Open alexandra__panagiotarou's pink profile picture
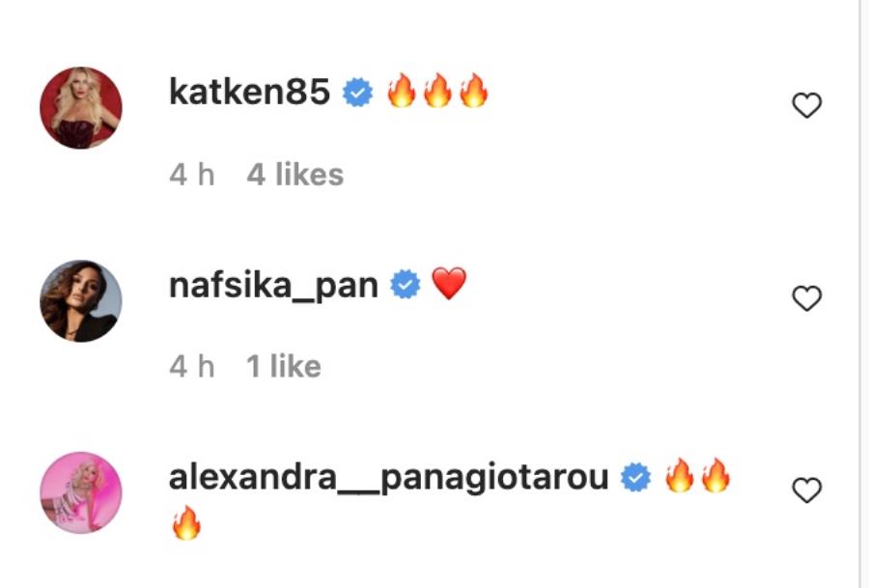Viewport: 869px width, 588px height. pyautogui.click(x=81, y=492)
